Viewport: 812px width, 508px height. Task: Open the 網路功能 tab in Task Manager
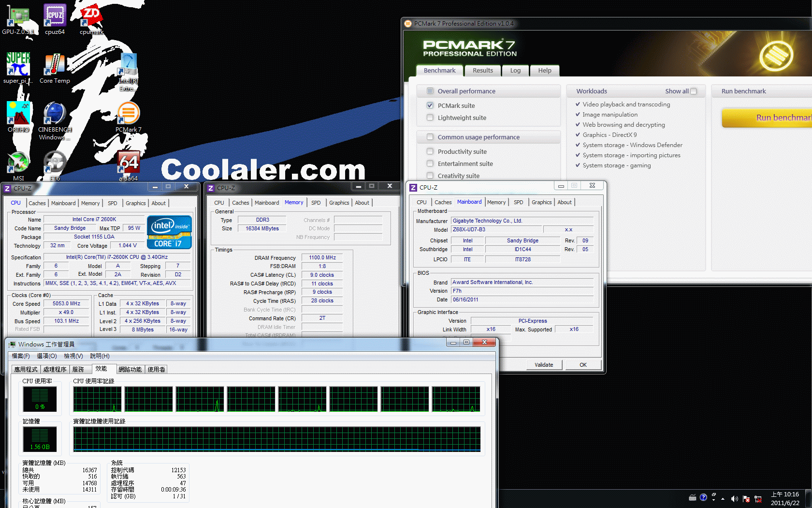pos(130,369)
